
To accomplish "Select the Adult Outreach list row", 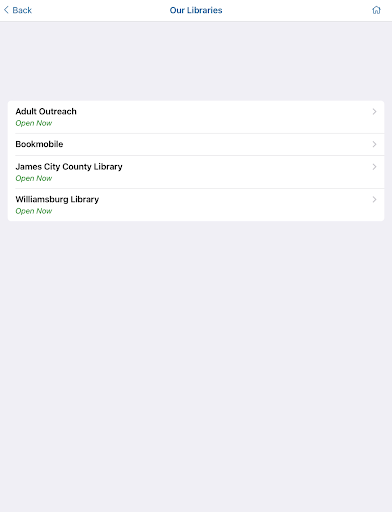I will (196, 117).
